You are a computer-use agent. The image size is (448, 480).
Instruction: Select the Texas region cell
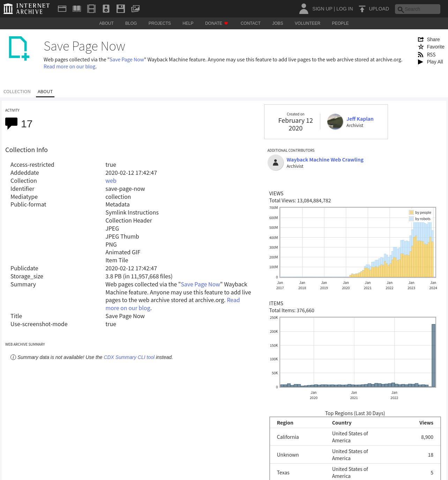pos(283,473)
